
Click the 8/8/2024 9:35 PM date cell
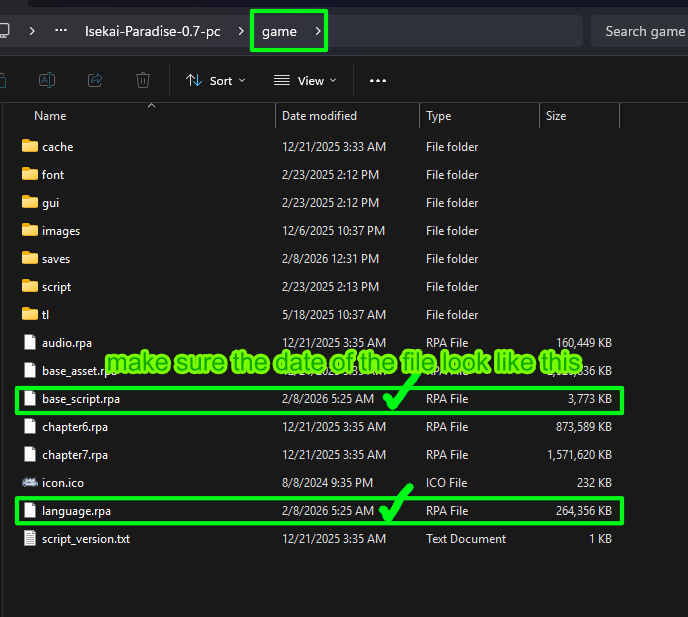click(327, 483)
